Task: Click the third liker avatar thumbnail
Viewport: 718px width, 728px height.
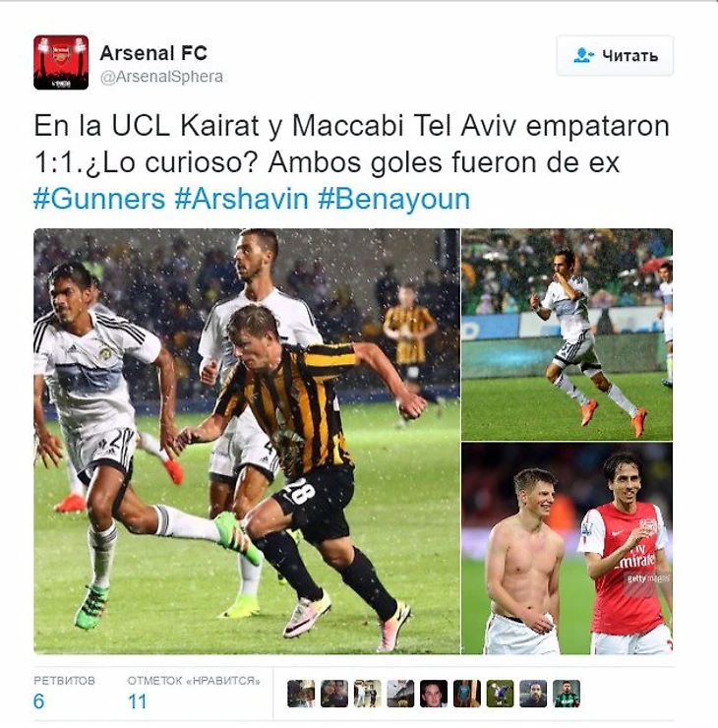Action: (x=367, y=694)
